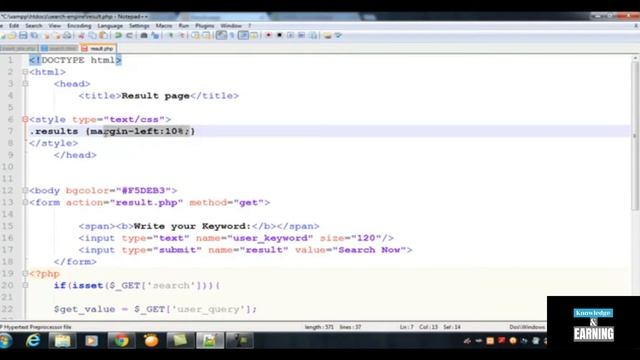Save the current recorded macro icon
640x360 pixels.
point(313,36)
